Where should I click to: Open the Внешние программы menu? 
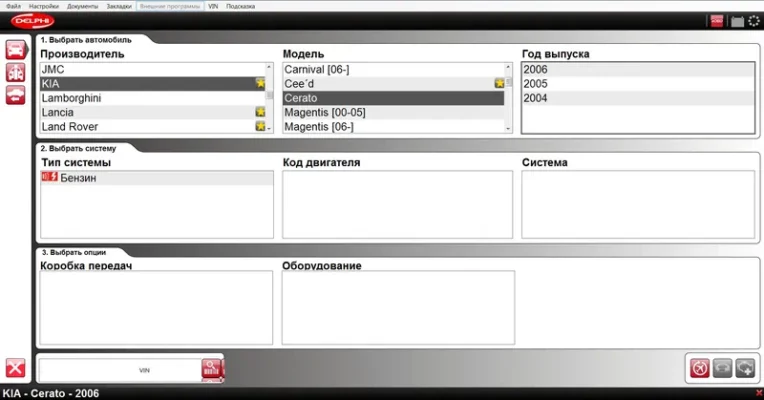[170, 6]
